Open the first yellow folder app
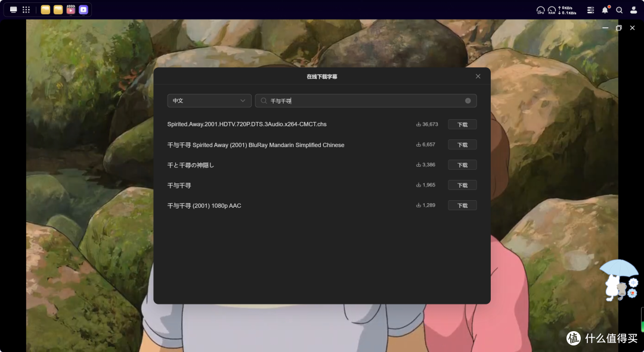 [x=45, y=10]
